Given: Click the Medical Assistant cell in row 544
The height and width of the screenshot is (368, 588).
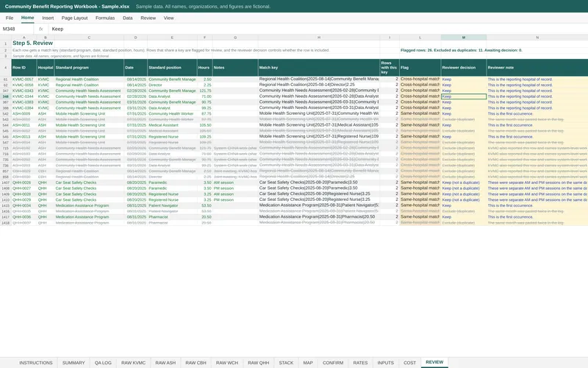Looking at the screenshot, I should [x=172, y=125].
